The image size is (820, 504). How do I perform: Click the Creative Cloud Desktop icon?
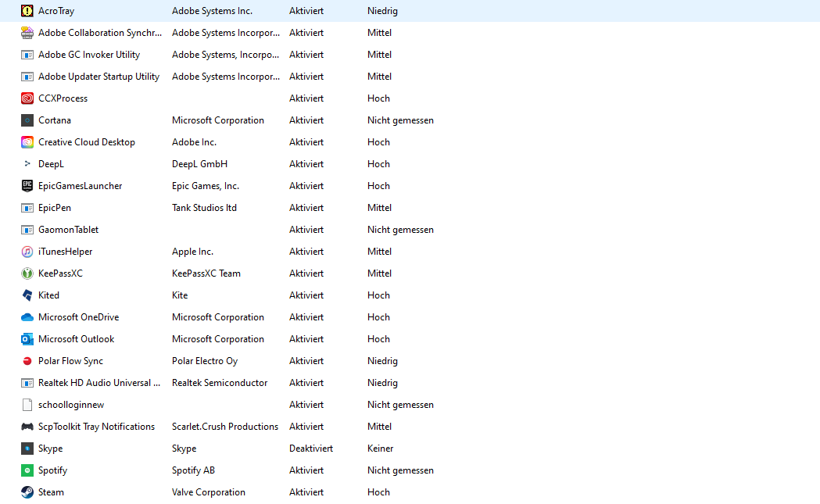[x=27, y=142]
